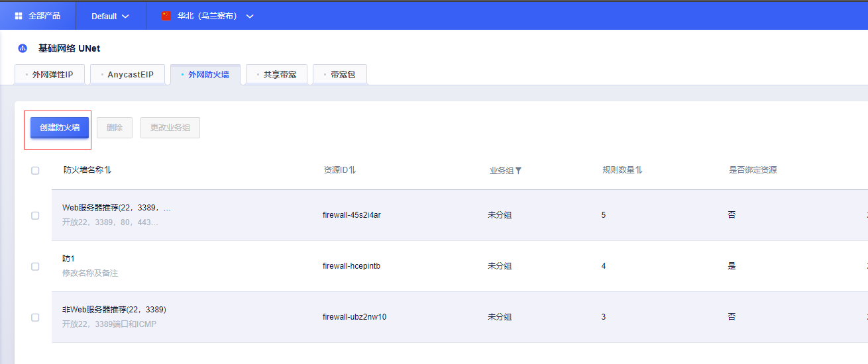Open the 全部产品 grid icon
Screen dimensions: 868x364
click(x=19, y=16)
